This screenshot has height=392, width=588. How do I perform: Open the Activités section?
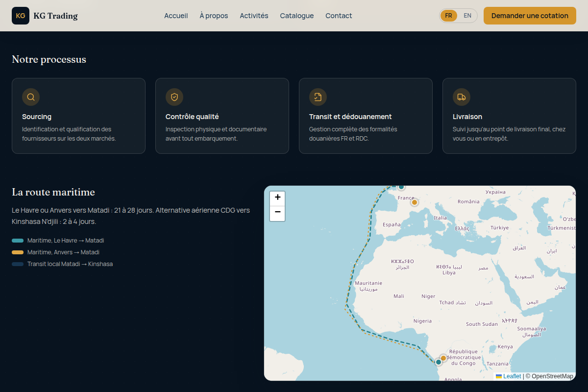coord(254,16)
